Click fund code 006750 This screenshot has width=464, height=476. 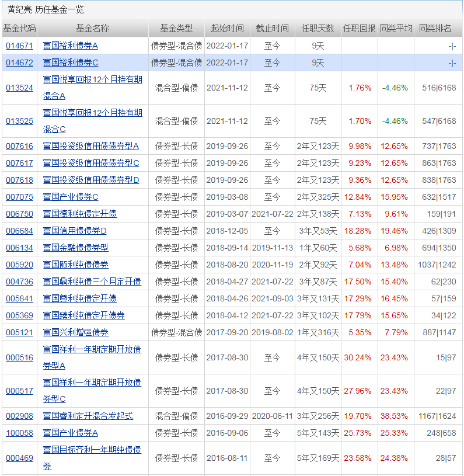pyautogui.click(x=19, y=214)
